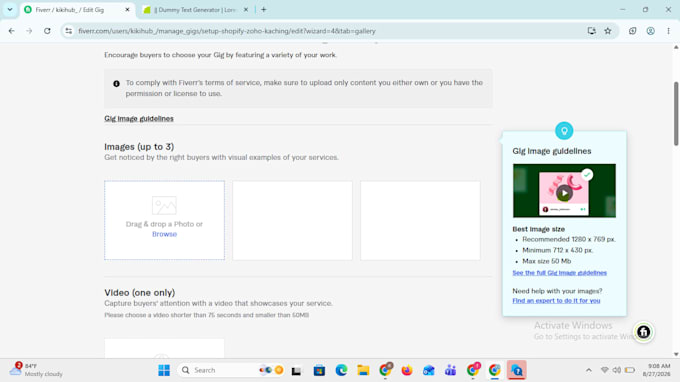The width and height of the screenshot is (680, 382).
Task: Switch to Fiverr Edit Gig tab
Action: click(77, 10)
